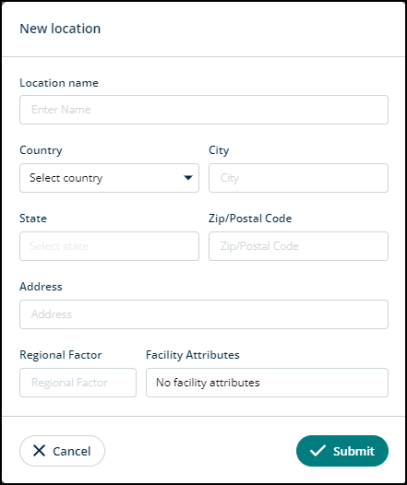The width and height of the screenshot is (407, 485).
Task: Focus the Enter Name input field
Action: coord(204,110)
